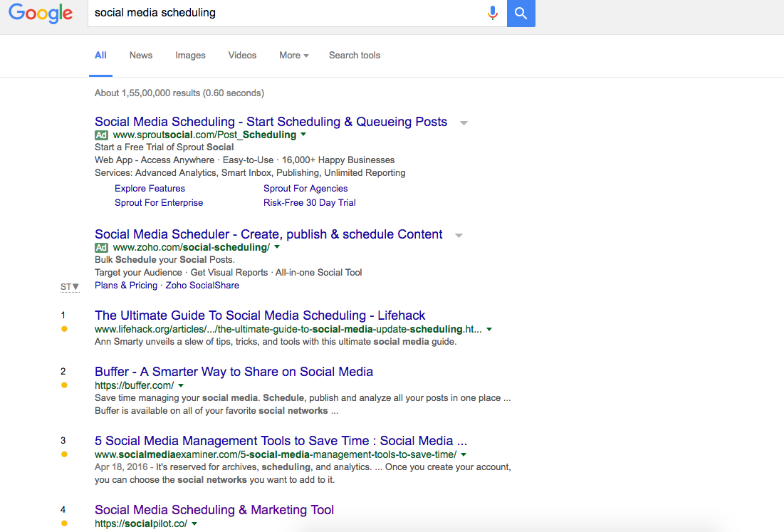Expand green arrow after lifehack.org URL
Image resolution: width=784 pixels, height=532 pixels.
click(489, 329)
